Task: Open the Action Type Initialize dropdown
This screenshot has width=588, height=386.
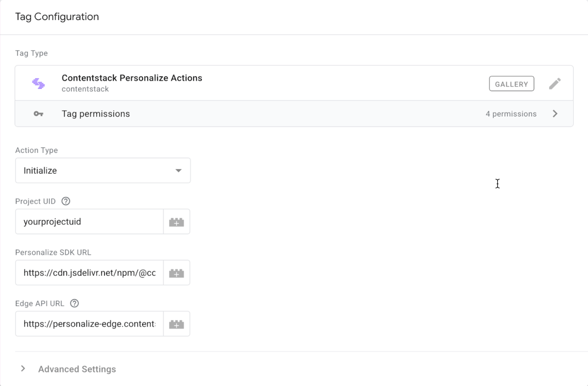Action: coord(103,171)
